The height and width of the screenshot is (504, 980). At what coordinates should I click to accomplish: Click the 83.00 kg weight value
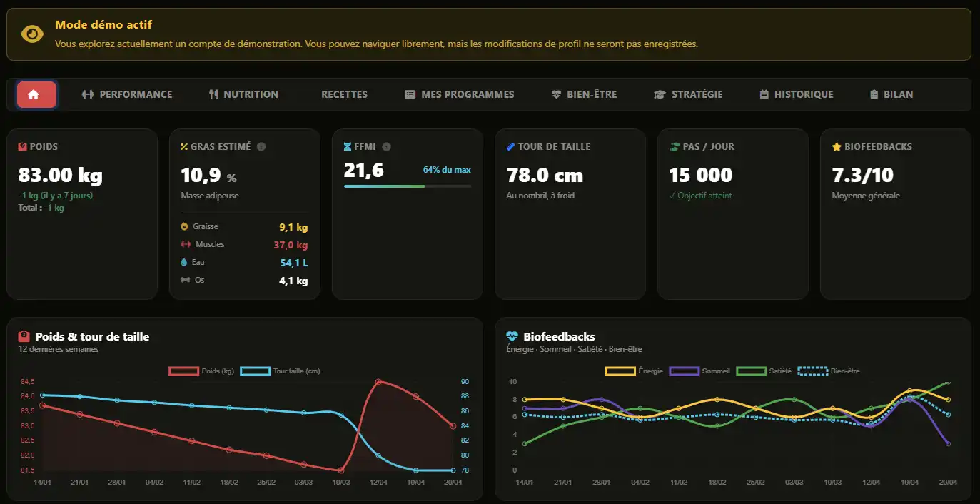point(60,175)
